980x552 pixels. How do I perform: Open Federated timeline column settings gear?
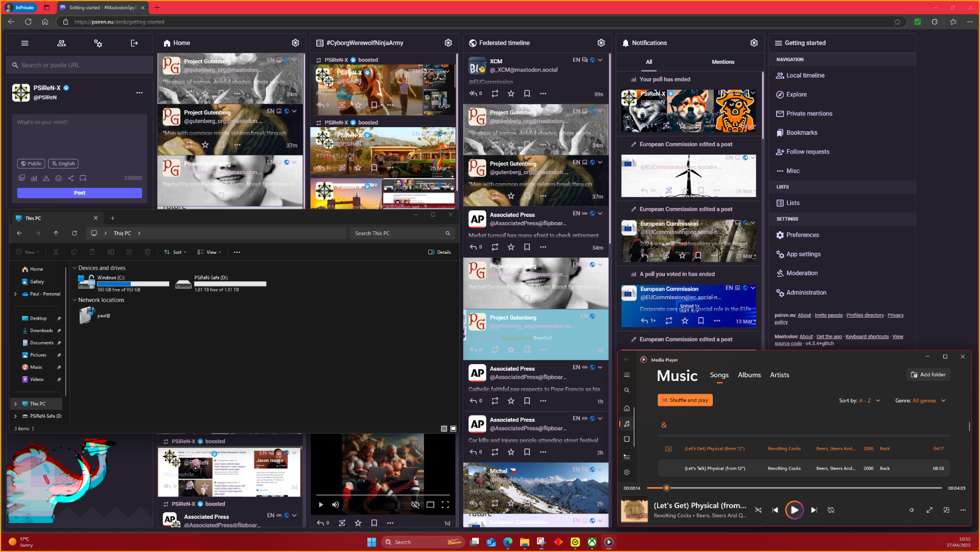coord(601,43)
